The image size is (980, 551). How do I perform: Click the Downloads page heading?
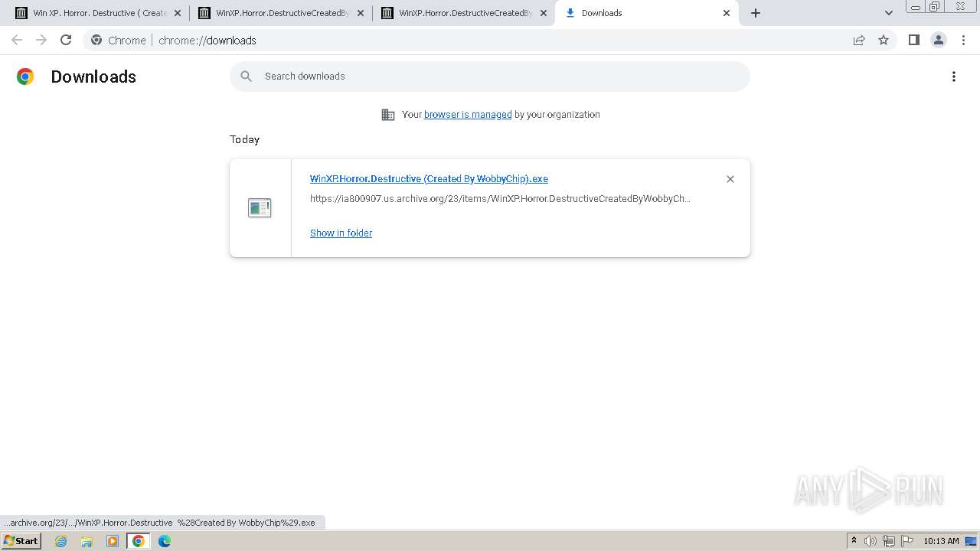[x=93, y=77]
